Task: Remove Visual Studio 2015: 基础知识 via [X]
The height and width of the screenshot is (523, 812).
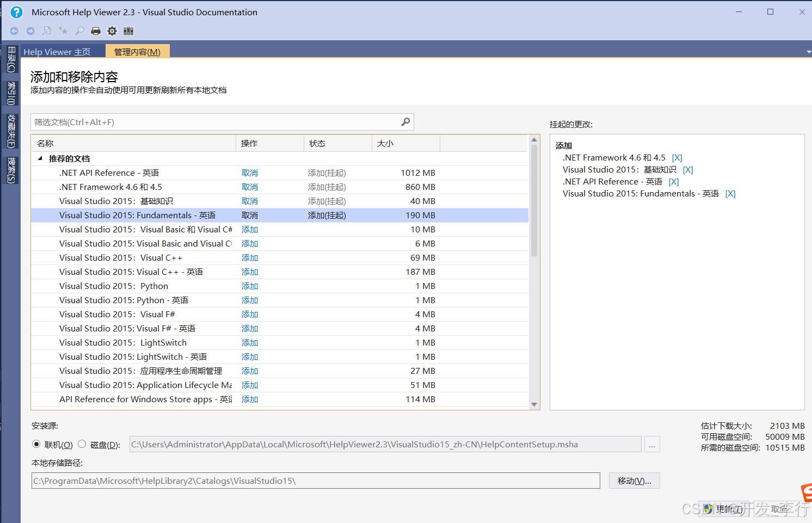Action: tap(688, 170)
